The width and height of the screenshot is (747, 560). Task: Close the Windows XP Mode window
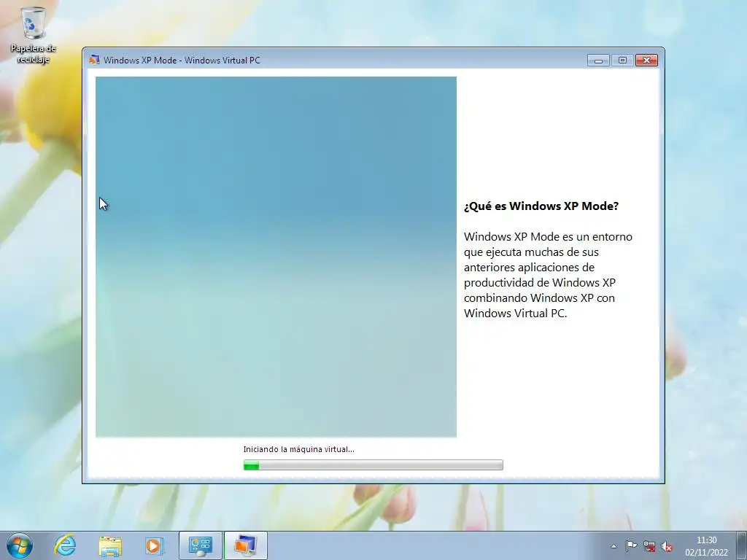pos(646,60)
